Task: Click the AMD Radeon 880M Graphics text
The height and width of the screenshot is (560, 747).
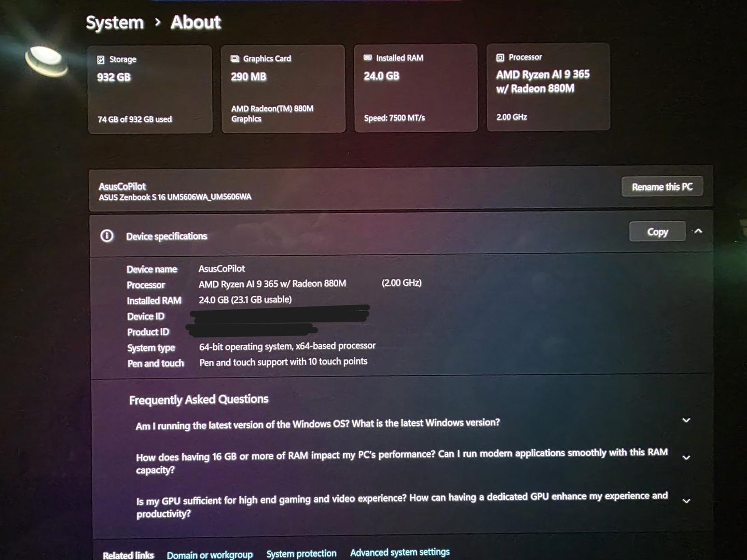Action: coord(272,114)
